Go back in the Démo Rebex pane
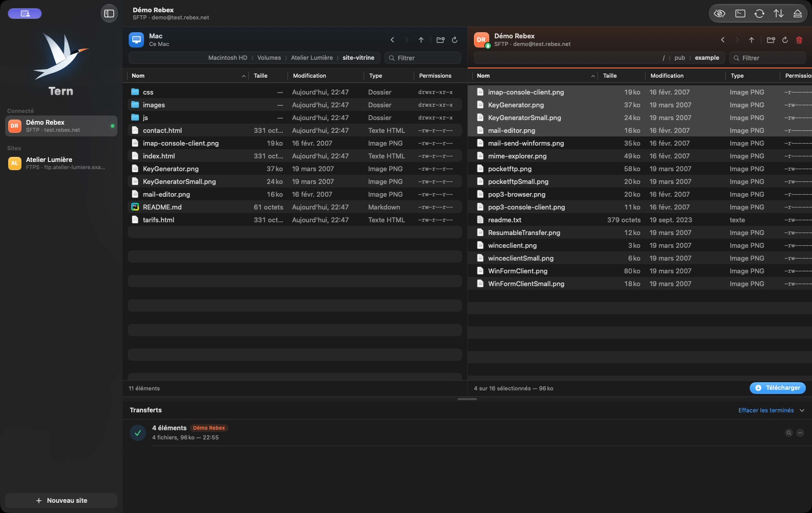 click(723, 40)
